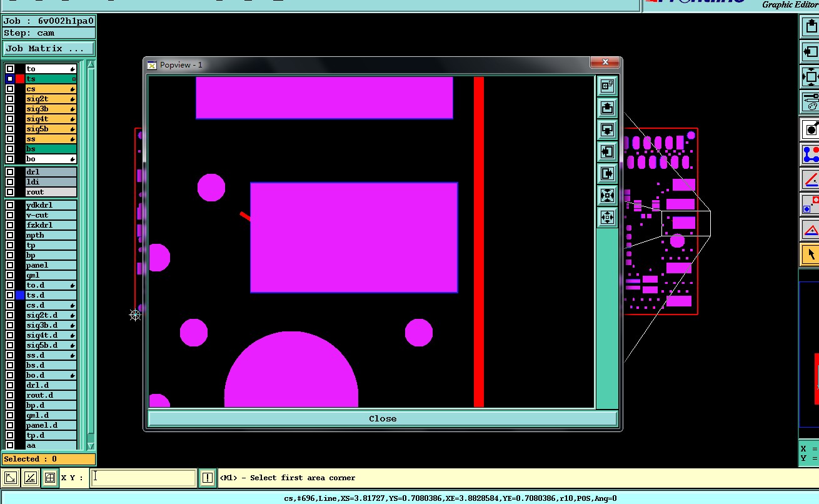
Task: Select layer sig4t in the layer list
Action: tap(51, 119)
